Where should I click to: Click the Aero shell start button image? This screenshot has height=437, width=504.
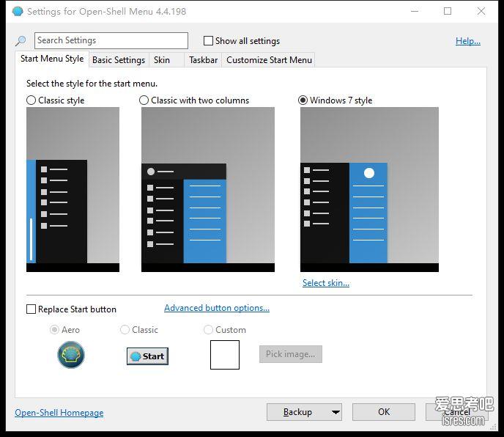(71, 355)
